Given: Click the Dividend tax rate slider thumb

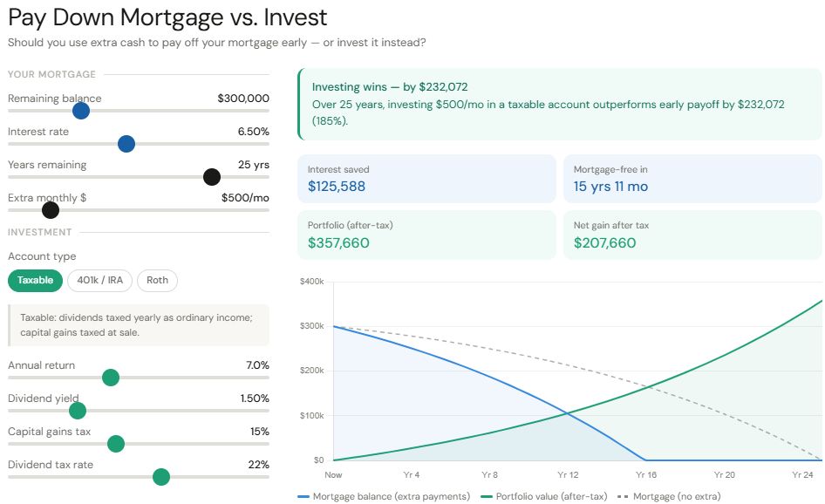Looking at the screenshot, I should [x=160, y=477].
